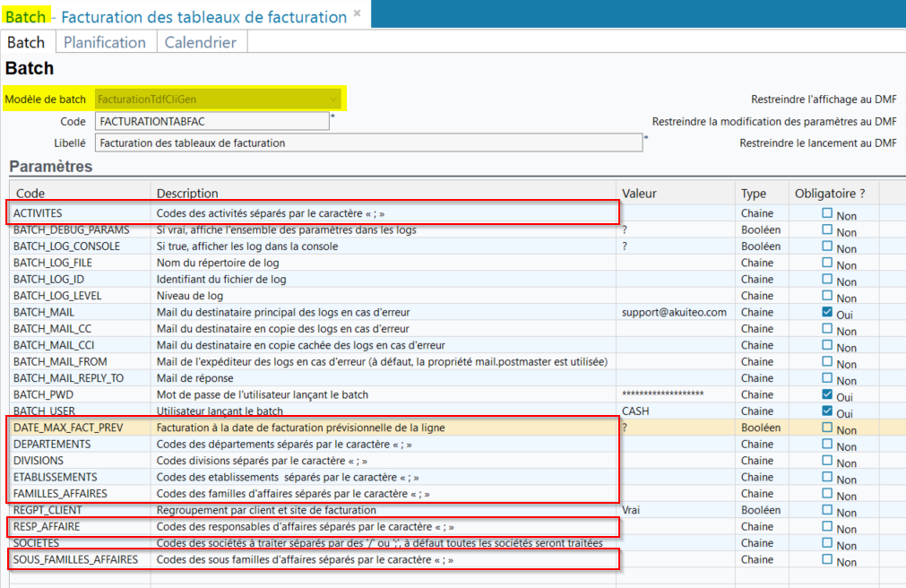
Task: Click the Code input field FACTURATIONTABFAC
Action: pos(212,121)
